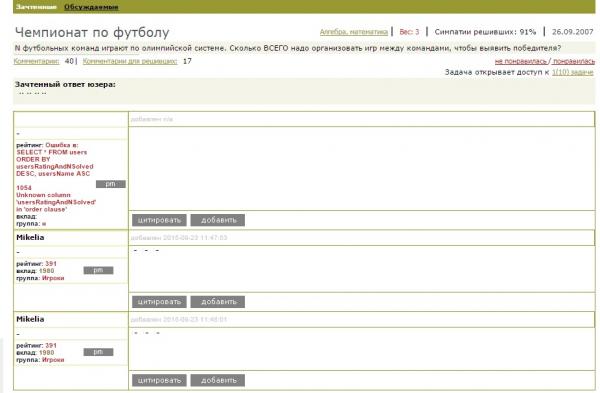Click the Комментарии link
Screen dimensions: 600x393
36,61
